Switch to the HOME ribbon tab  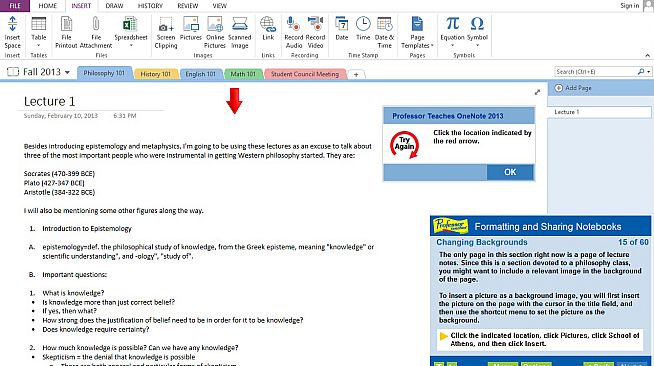pyautogui.click(x=48, y=6)
